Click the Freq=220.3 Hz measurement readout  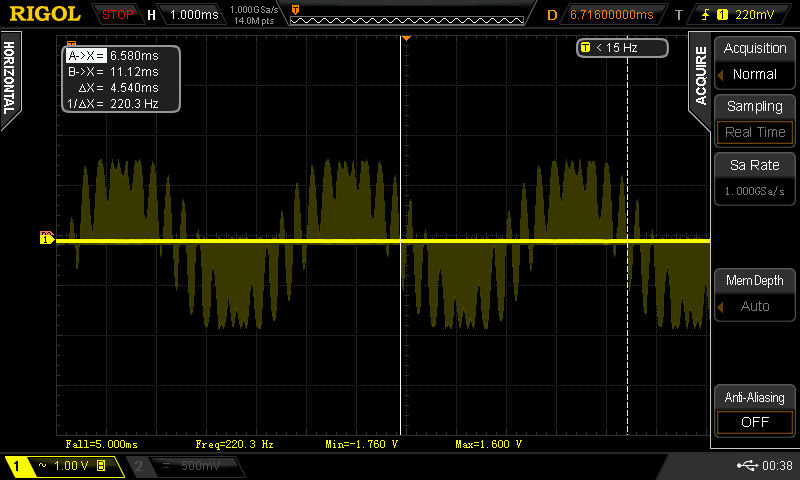(235, 442)
